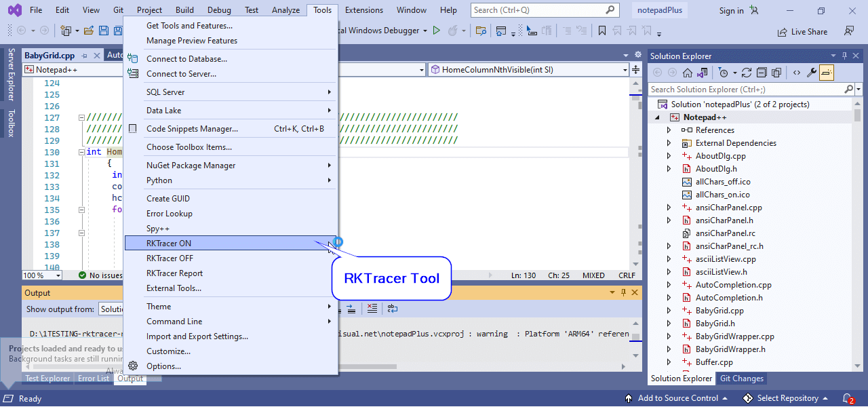Click the Sign in link
868x407 pixels.
click(731, 10)
